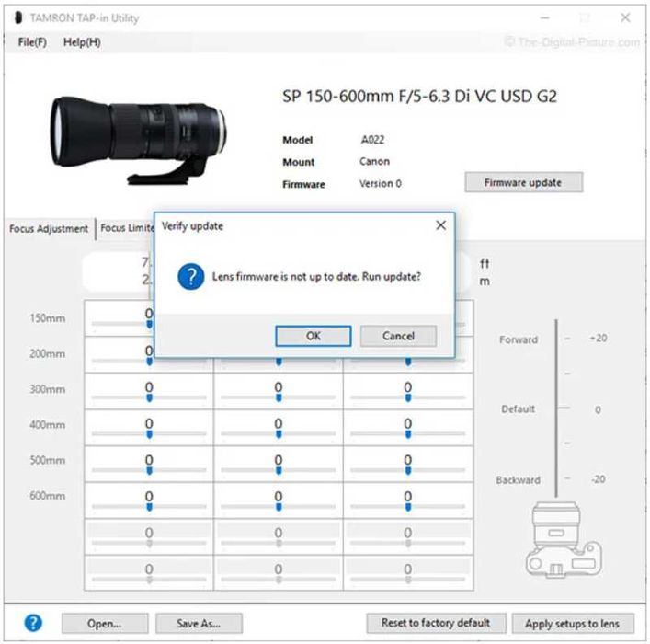Adjust the 400mm third-column slider

click(x=408, y=433)
